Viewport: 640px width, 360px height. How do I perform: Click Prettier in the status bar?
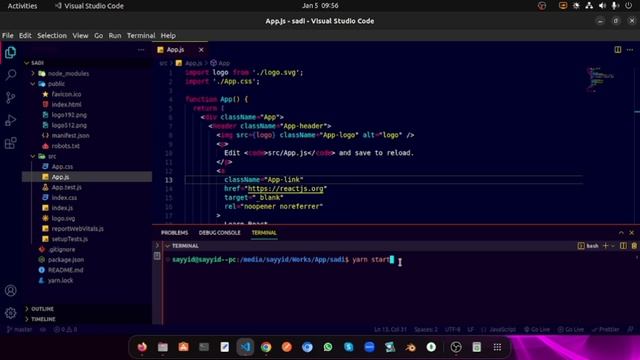[606, 329]
